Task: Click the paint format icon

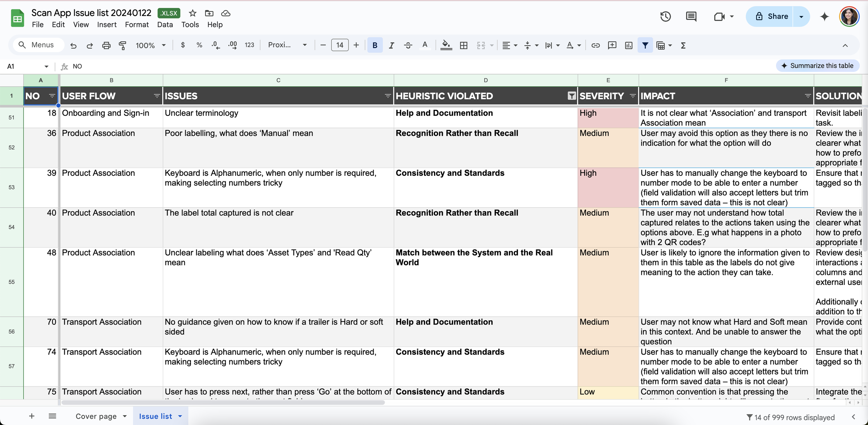Action: 122,45
